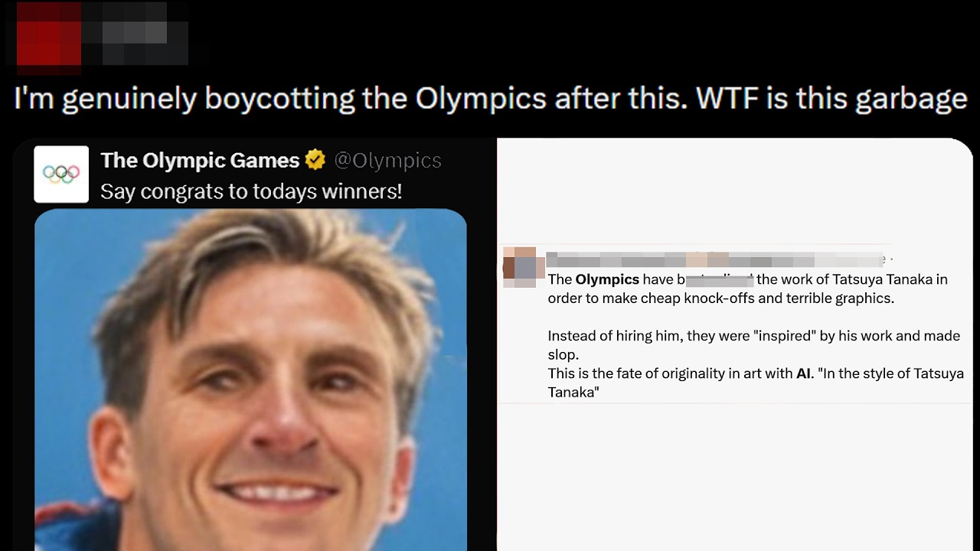The height and width of the screenshot is (551, 980).
Task: Click the blurred avatar in white panel
Action: tap(520, 267)
